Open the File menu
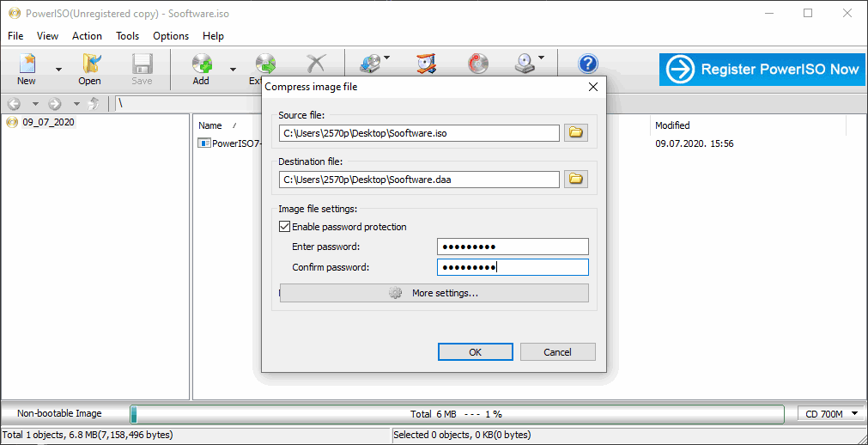 point(15,36)
